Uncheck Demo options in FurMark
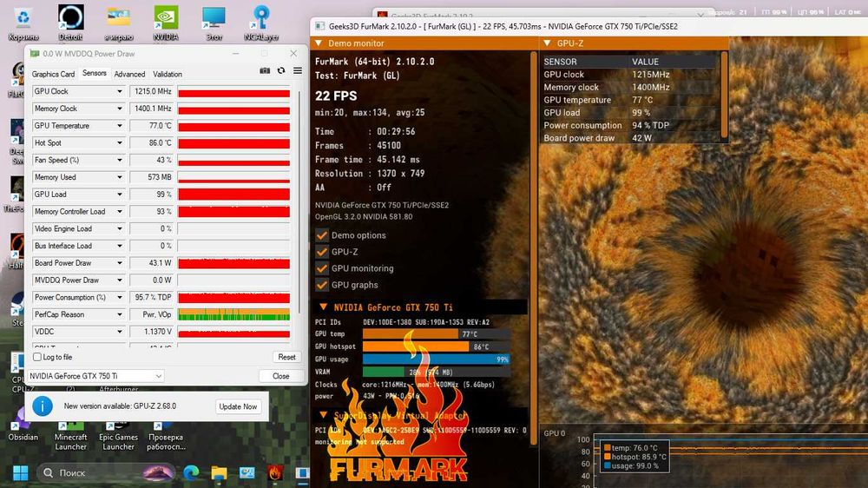This screenshot has height=488, width=868. (322, 235)
